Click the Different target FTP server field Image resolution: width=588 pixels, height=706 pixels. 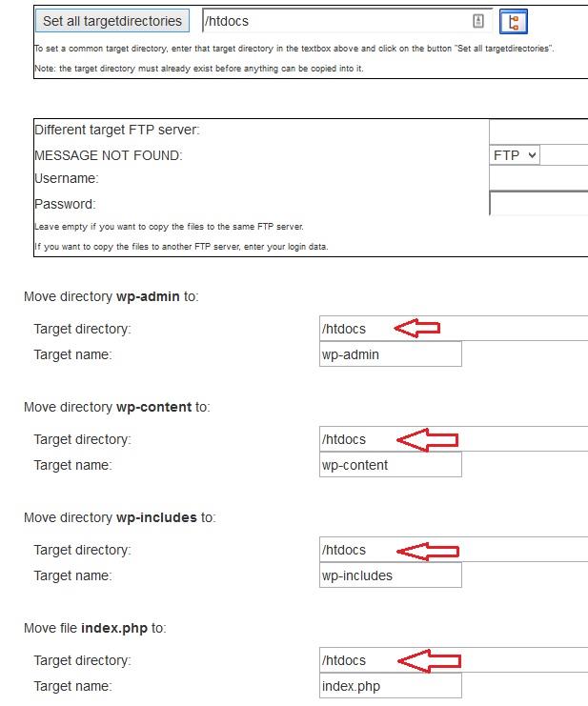(537, 131)
